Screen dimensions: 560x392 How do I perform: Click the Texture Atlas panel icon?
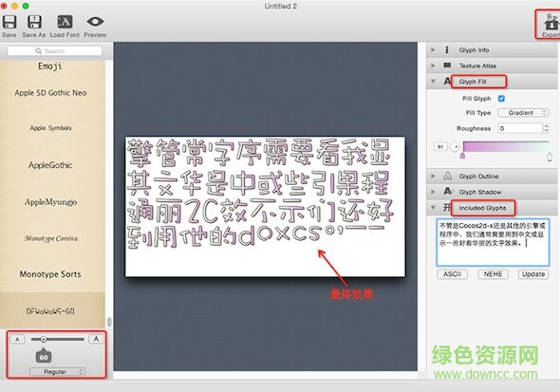click(x=447, y=65)
